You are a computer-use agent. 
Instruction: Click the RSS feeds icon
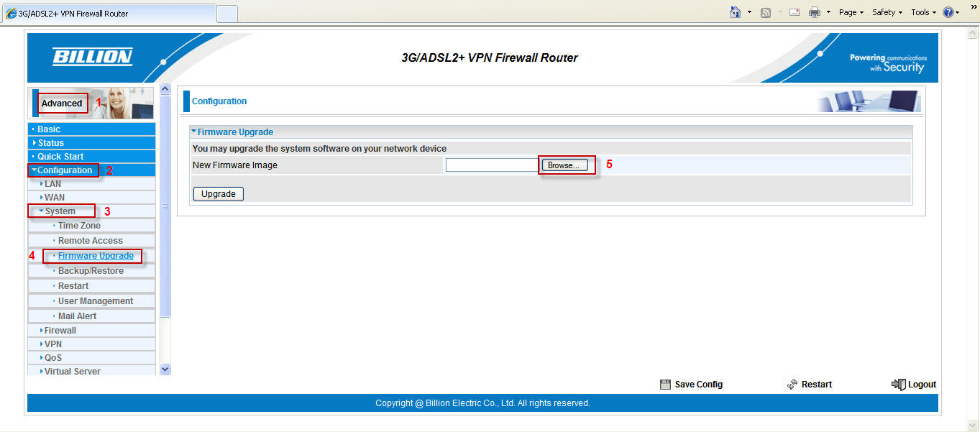[x=766, y=12]
